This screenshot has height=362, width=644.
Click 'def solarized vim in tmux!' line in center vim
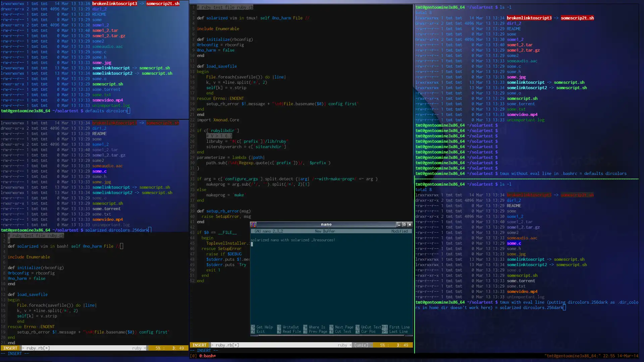253,18
